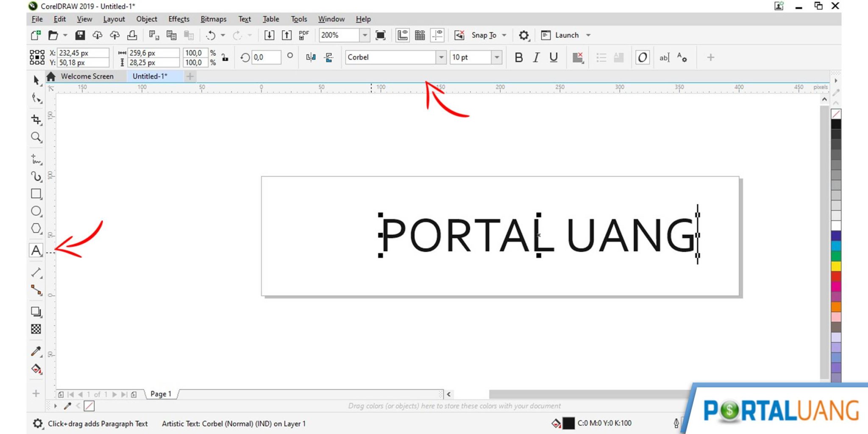Click the Text properties button
The image size is (868, 434).
coord(682,57)
